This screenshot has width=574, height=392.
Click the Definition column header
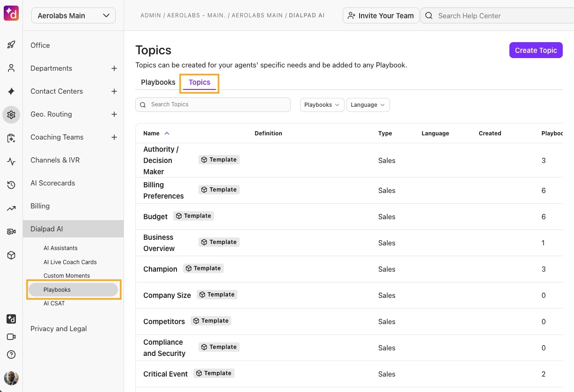268,133
